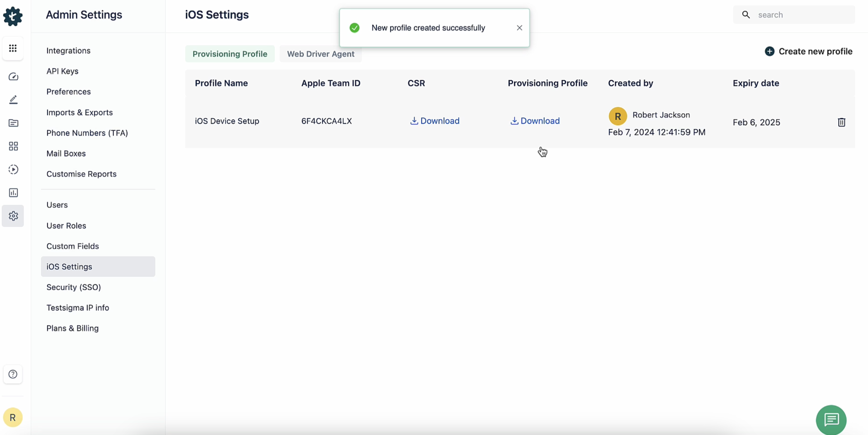Open the reports/chart icon in sidebar
This screenshot has height=435, width=868.
[13, 193]
